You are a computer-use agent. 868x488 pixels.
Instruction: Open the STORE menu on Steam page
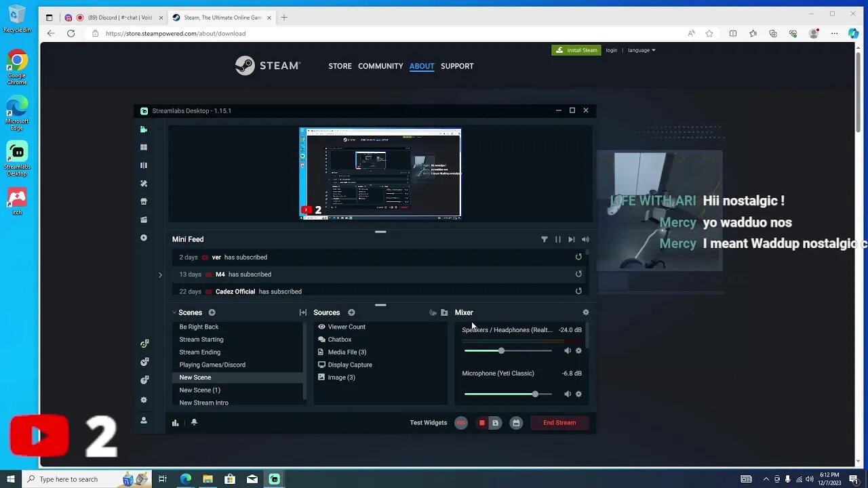tap(340, 66)
